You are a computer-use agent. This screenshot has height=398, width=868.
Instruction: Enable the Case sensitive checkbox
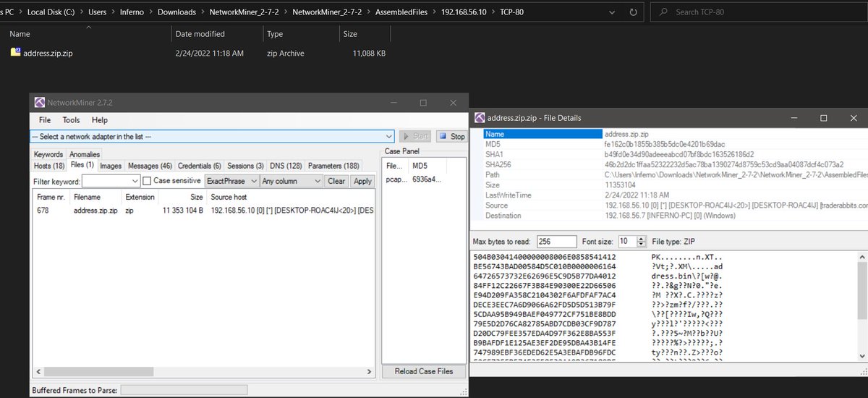(147, 181)
